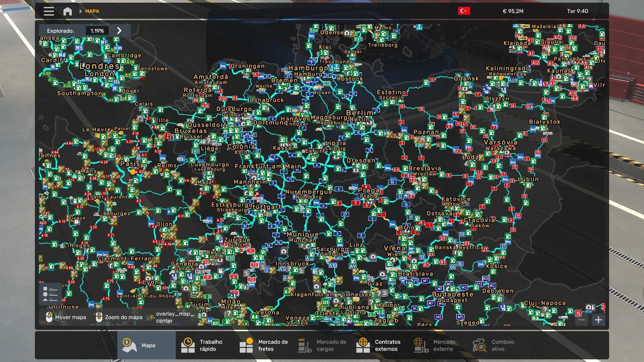Click the Londres city label
644x362 pixels.
100,66
